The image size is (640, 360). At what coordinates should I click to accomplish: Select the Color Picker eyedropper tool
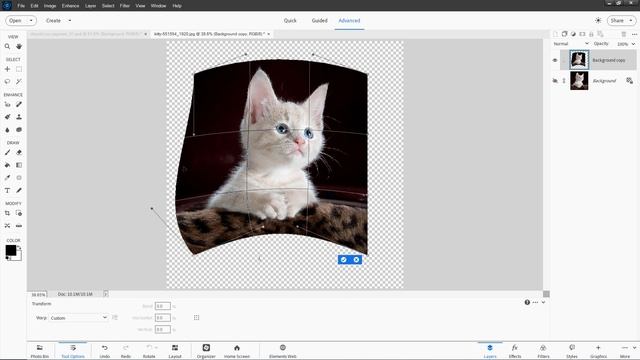[x=7, y=178]
